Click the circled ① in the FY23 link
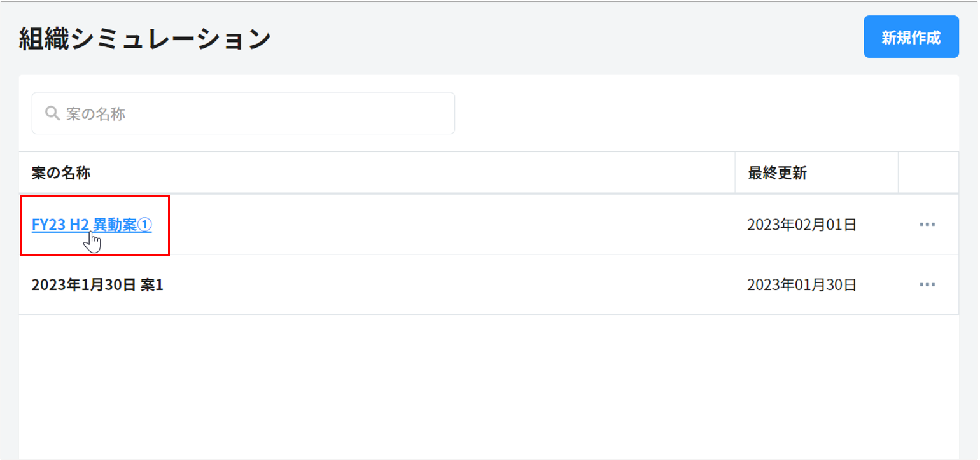 pyautogui.click(x=146, y=225)
